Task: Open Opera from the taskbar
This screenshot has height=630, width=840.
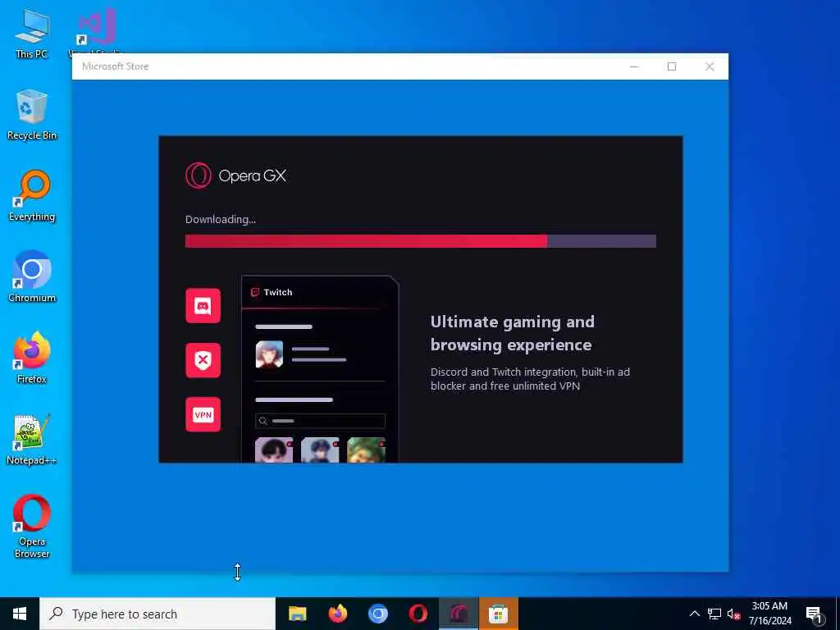Action: click(x=418, y=614)
